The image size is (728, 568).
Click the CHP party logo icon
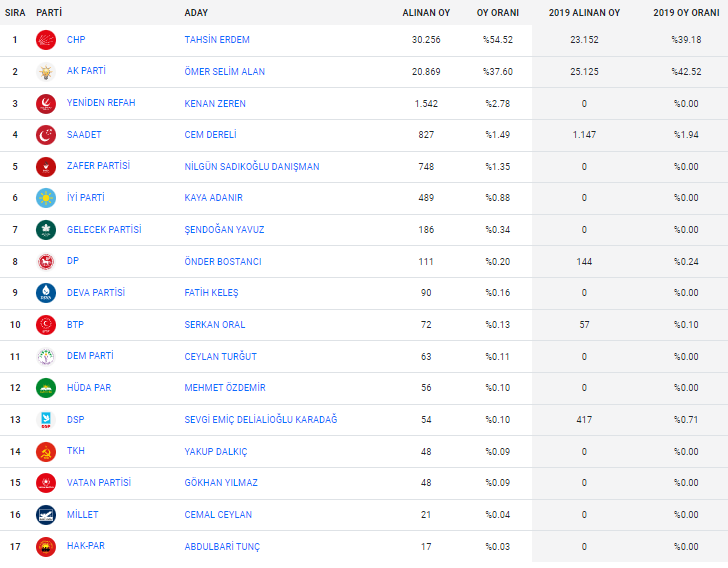[x=46, y=40]
